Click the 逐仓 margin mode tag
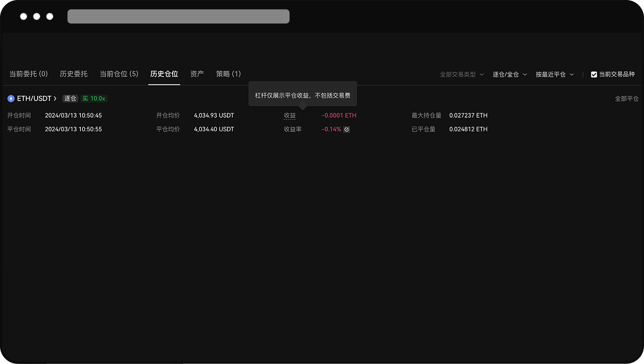 click(x=70, y=98)
